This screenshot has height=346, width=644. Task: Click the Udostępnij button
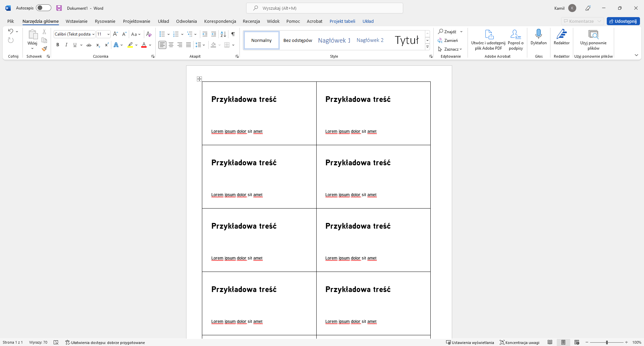(623, 21)
